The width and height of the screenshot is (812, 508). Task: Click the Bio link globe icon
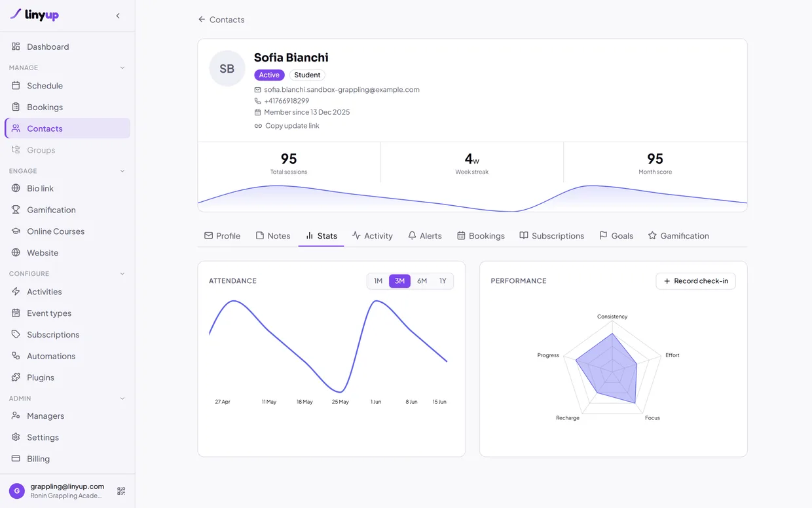pyautogui.click(x=16, y=188)
